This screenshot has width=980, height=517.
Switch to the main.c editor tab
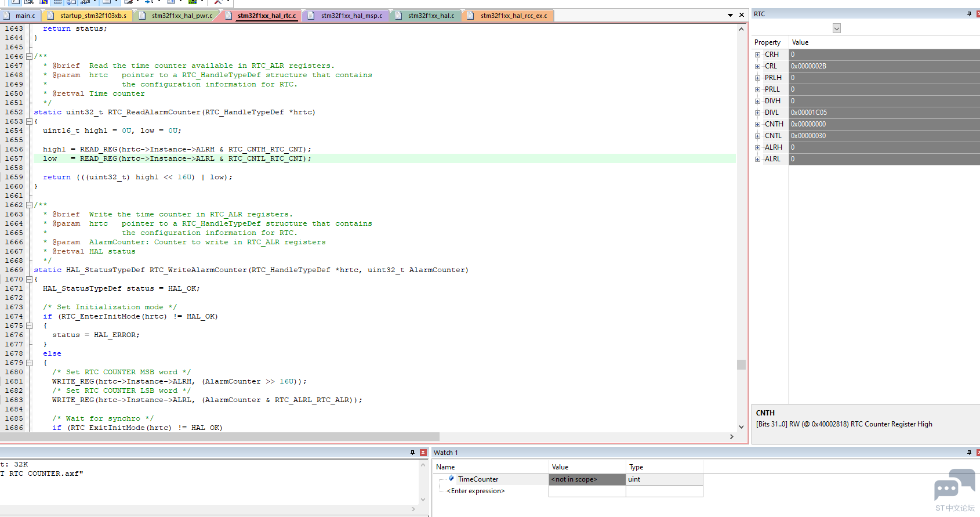coord(20,16)
